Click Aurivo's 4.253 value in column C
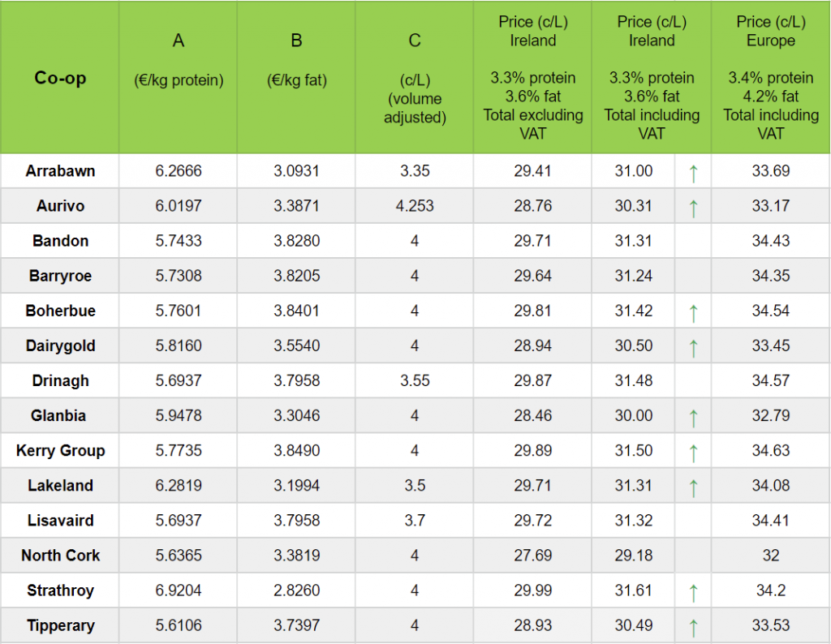 click(415, 206)
